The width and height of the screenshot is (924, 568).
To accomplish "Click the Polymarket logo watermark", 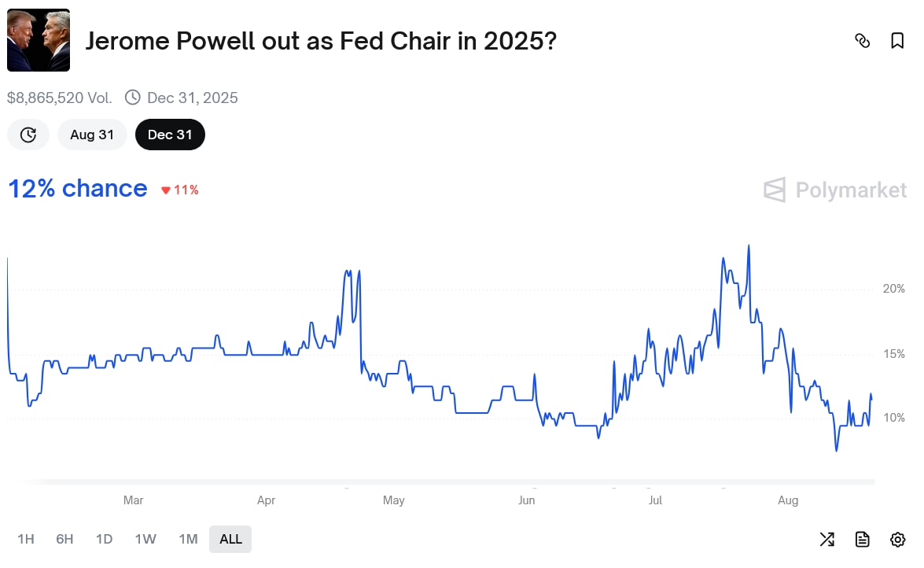I will click(x=835, y=190).
